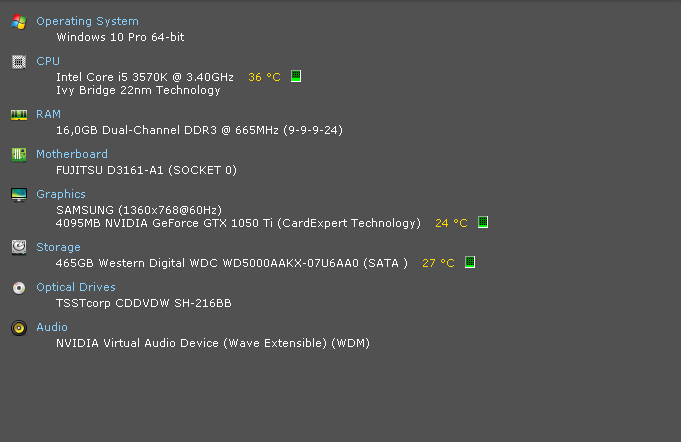681x442 pixels.
Task: Click the RAM memory stick icon
Action: tap(19, 115)
